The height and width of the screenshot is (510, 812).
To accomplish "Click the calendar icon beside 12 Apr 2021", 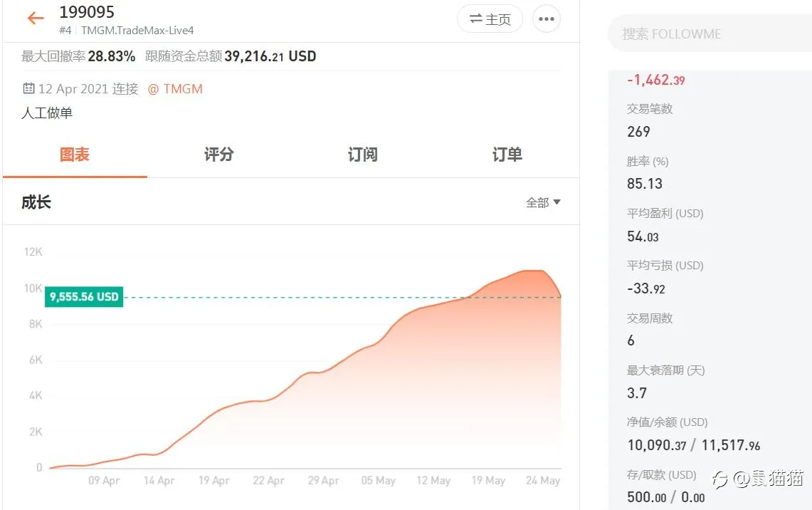I will click(x=28, y=88).
